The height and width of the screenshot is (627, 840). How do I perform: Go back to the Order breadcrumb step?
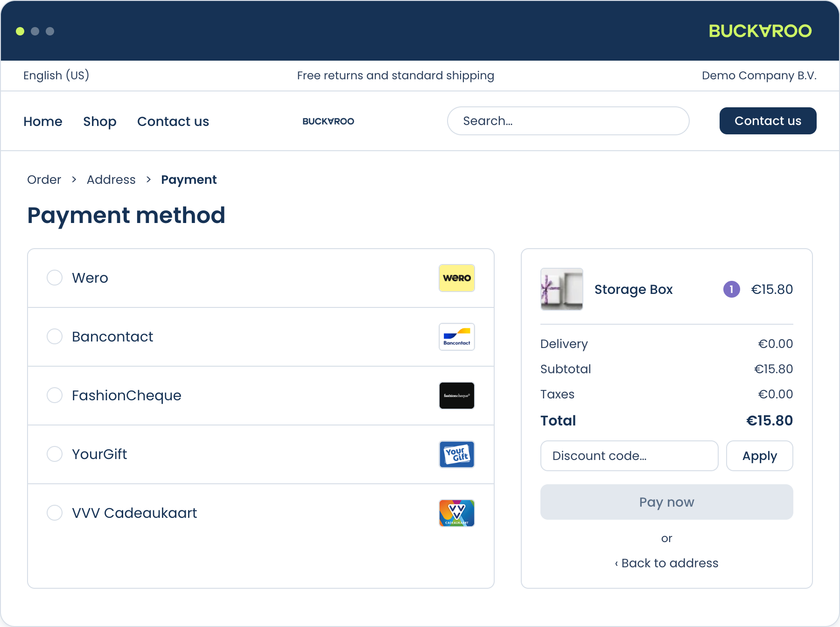point(44,180)
